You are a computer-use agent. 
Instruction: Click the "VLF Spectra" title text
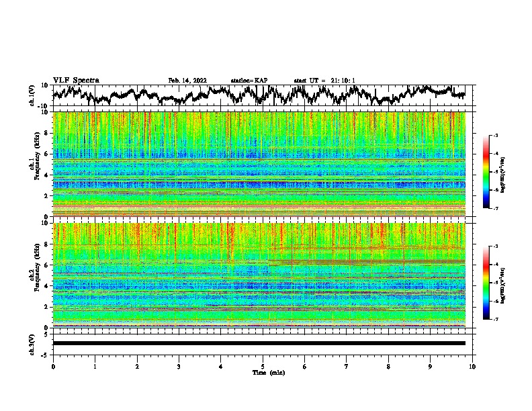point(76,81)
